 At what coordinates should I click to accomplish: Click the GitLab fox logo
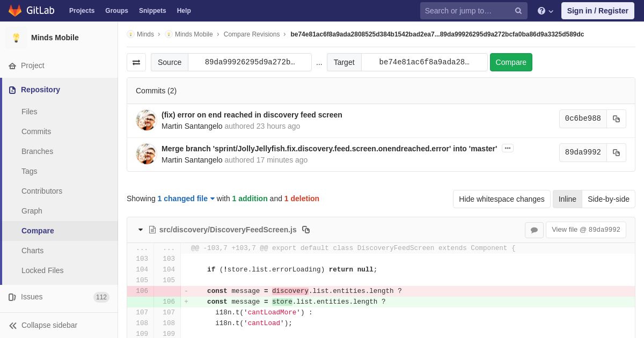coord(15,11)
